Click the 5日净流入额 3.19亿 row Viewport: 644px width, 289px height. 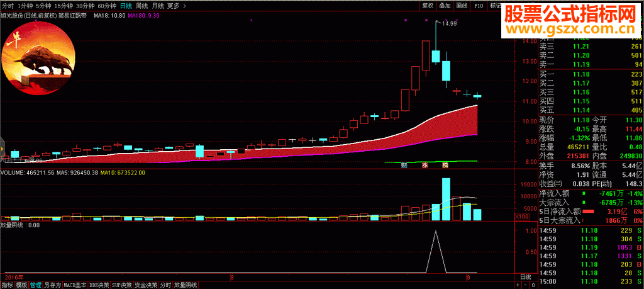coord(590,212)
